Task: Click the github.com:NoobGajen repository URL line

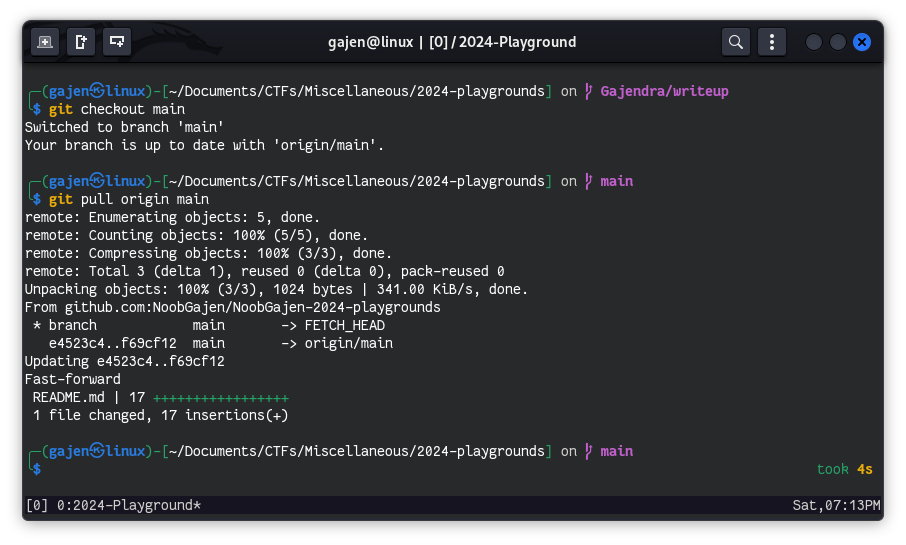Action: tap(232, 307)
